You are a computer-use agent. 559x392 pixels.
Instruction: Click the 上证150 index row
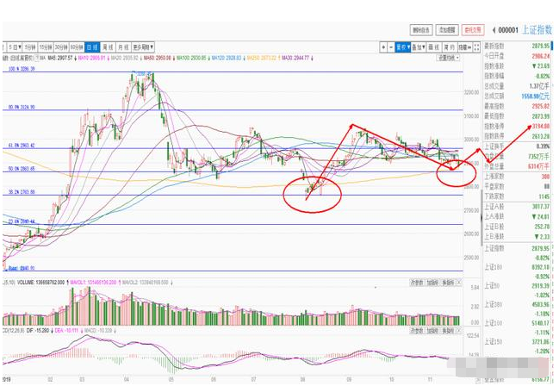point(517,342)
